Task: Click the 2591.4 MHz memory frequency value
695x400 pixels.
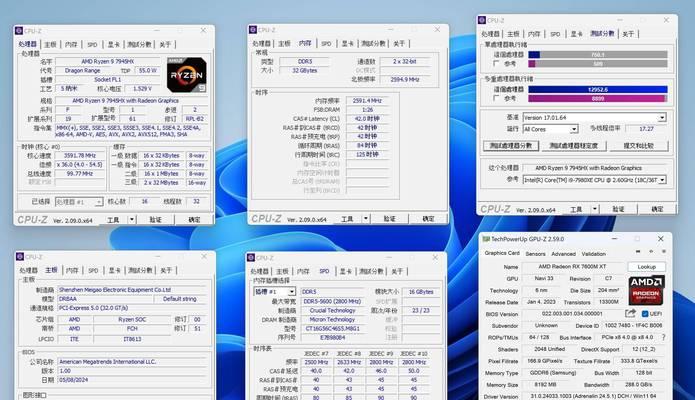Action: pyautogui.click(x=367, y=101)
